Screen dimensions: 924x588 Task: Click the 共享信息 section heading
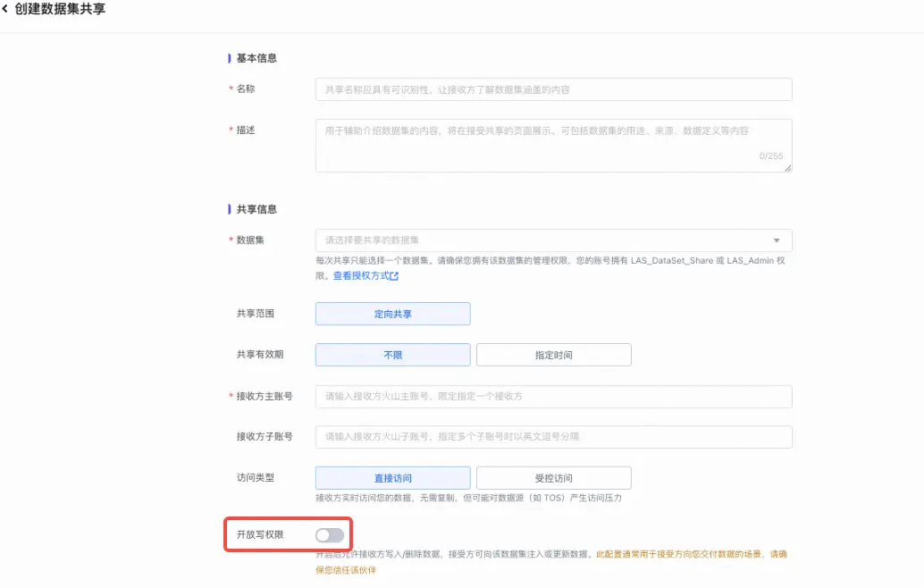pyautogui.click(x=256, y=209)
